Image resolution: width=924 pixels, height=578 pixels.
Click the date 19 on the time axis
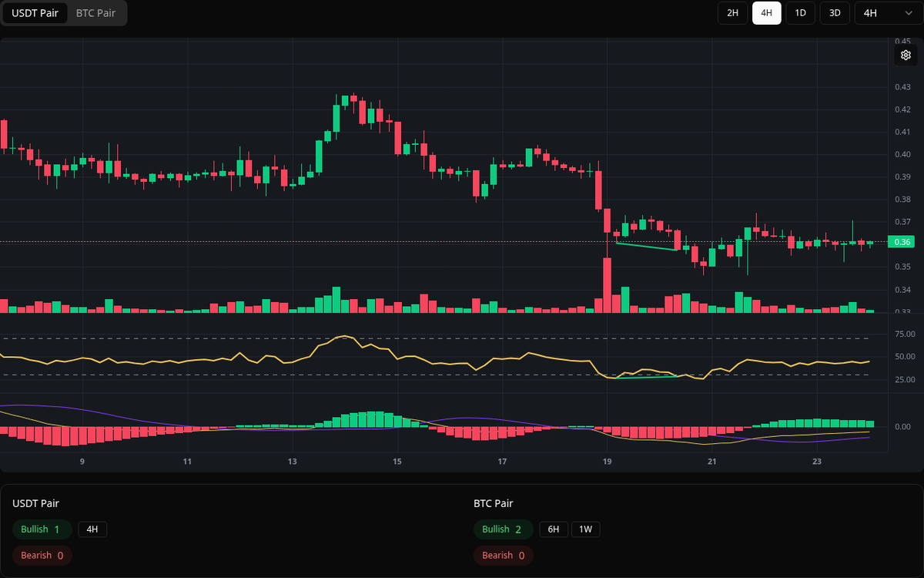click(x=607, y=461)
